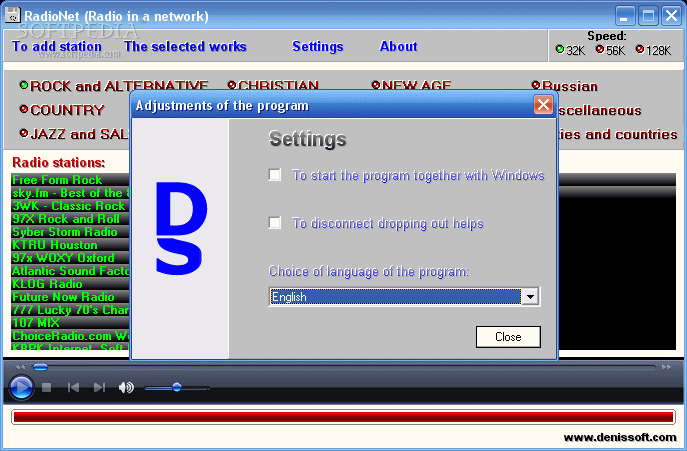687x451 pixels.
Task: Select the ChoiceRadio.com station
Action: click(71, 336)
